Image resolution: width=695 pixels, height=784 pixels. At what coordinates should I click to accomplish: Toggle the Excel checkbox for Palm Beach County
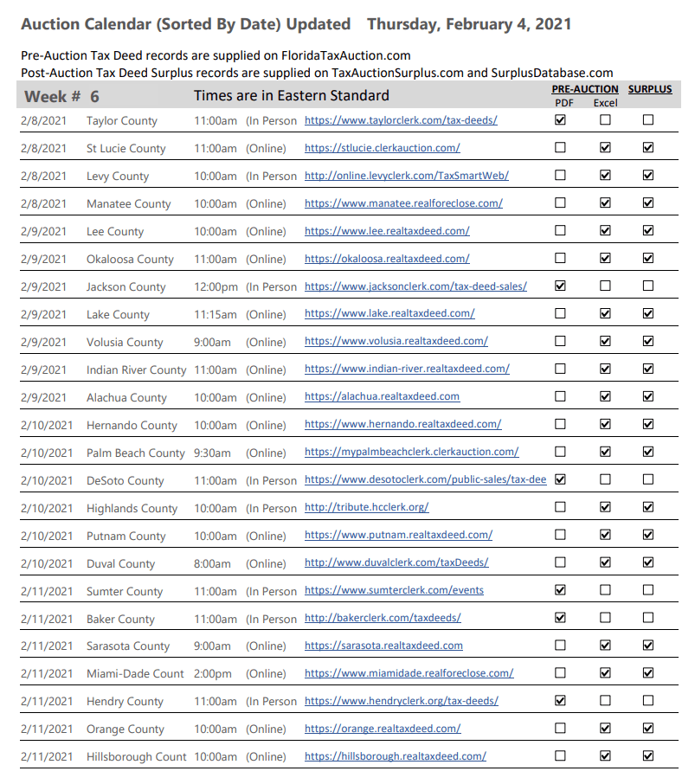pyautogui.click(x=605, y=452)
